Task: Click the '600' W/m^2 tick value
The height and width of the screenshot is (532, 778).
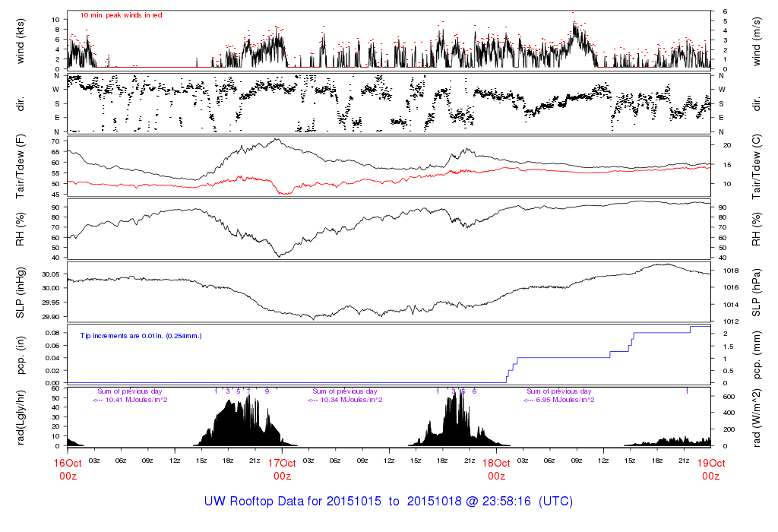Action: tap(729, 397)
